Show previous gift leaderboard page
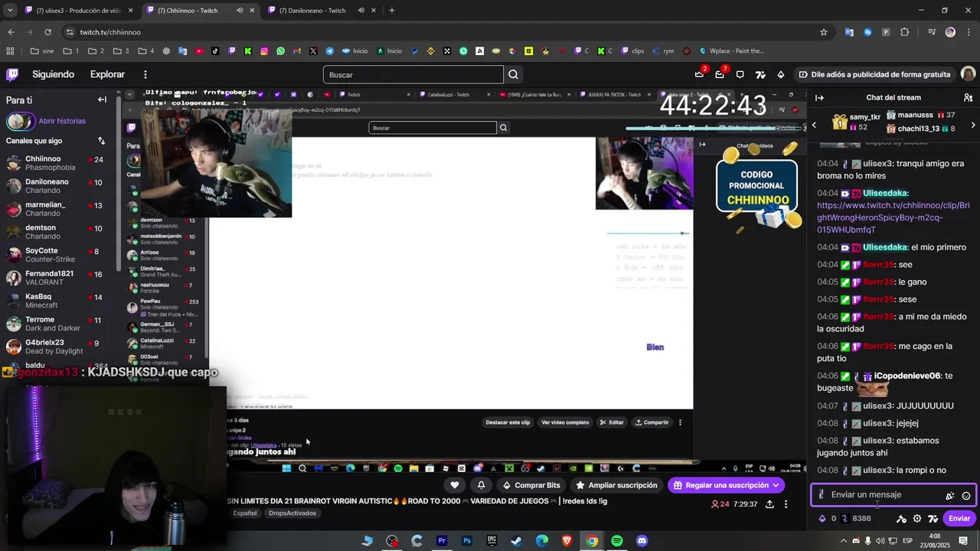The height and width of the screenshot is (551, 980). 815,124
